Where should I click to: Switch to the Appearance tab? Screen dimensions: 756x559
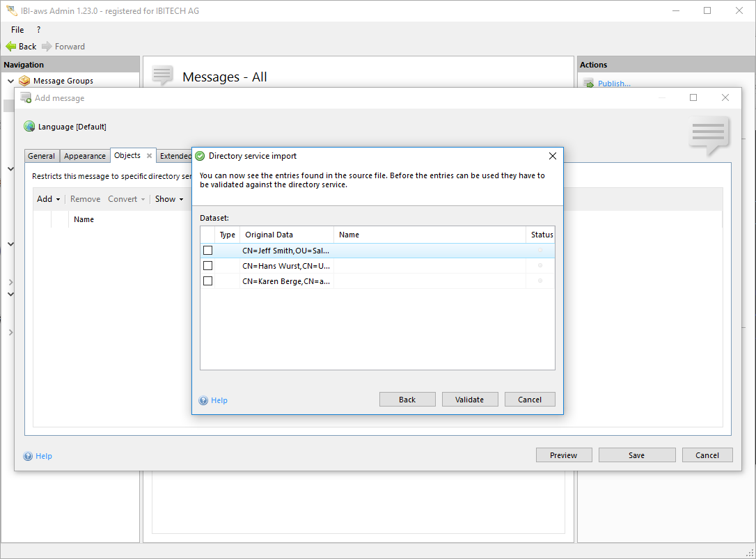click(x=85, y=156)
